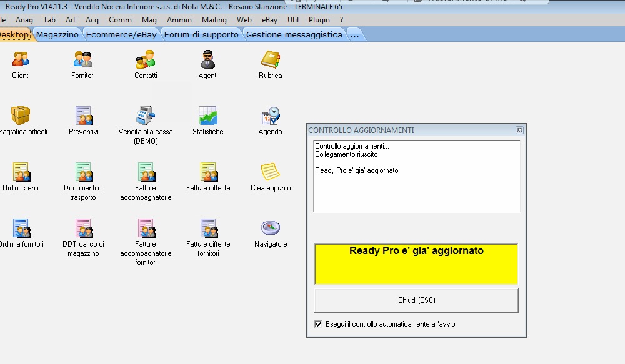The height and width of the screenshot is (364, 625).
Task: Open the Acq menu
Action: (x=92, y=20)
